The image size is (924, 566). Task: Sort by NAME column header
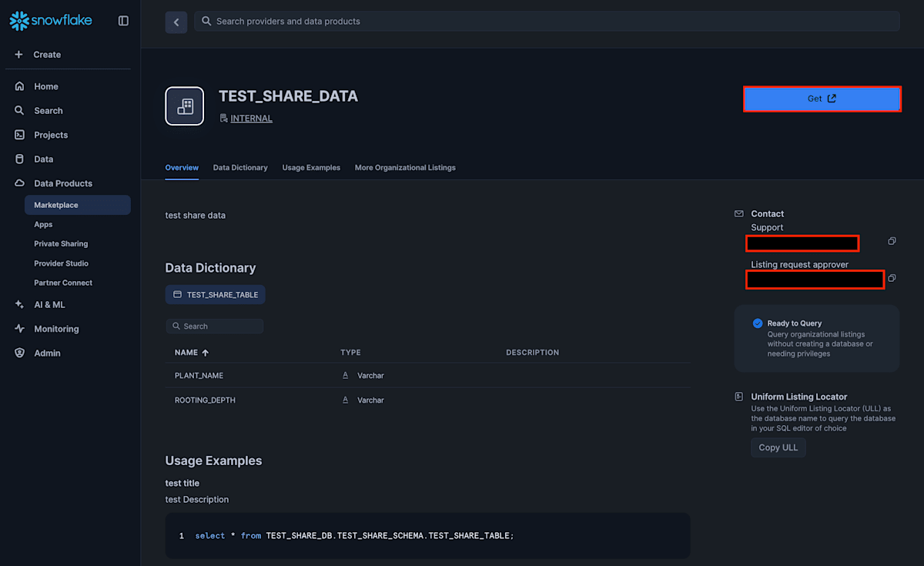click(x=192, y=353)
